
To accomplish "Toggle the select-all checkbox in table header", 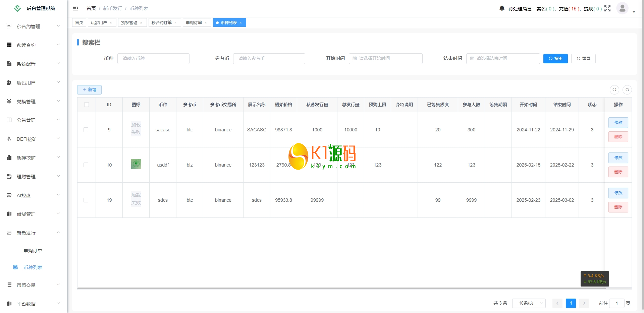I will [87, 105].
